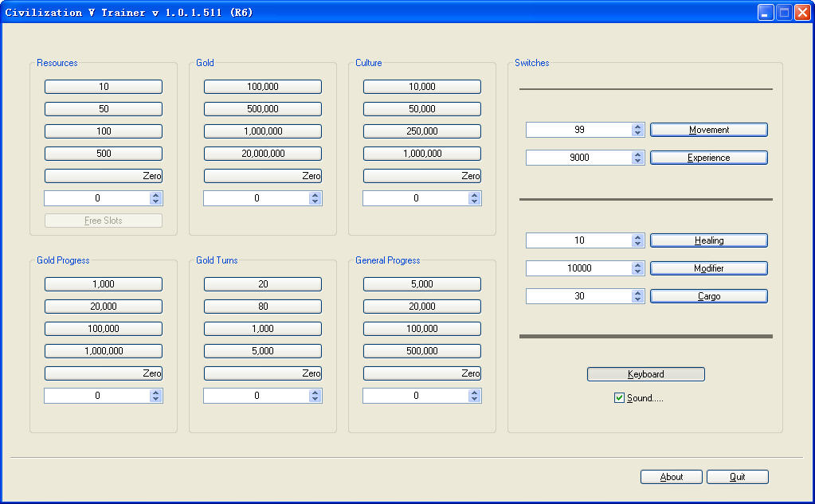The image size is (815, 504).
Task: Click the 50 button under Resources
Action: click(104, 109)
